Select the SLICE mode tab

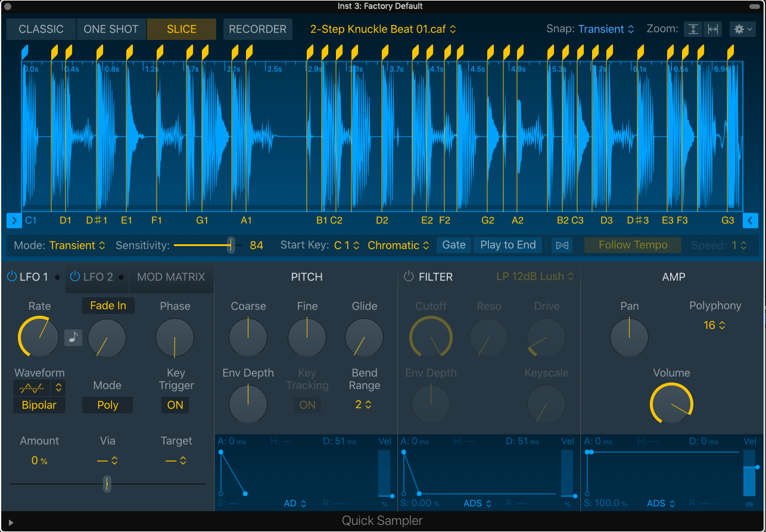182,29
